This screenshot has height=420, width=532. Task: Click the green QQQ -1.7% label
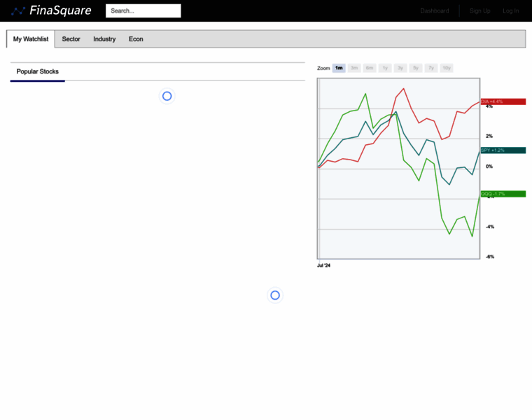pyautogui.click(x=503, y=194)
